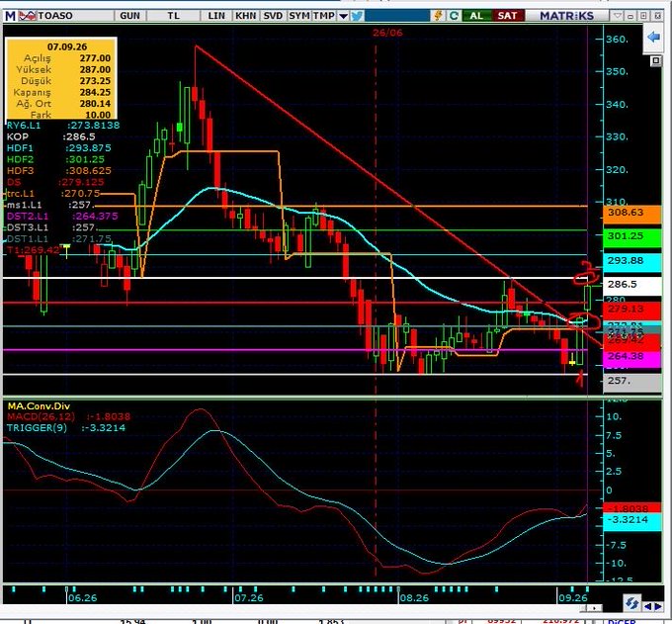Select the cyan 293.88 price label

[x=631, y=262]
